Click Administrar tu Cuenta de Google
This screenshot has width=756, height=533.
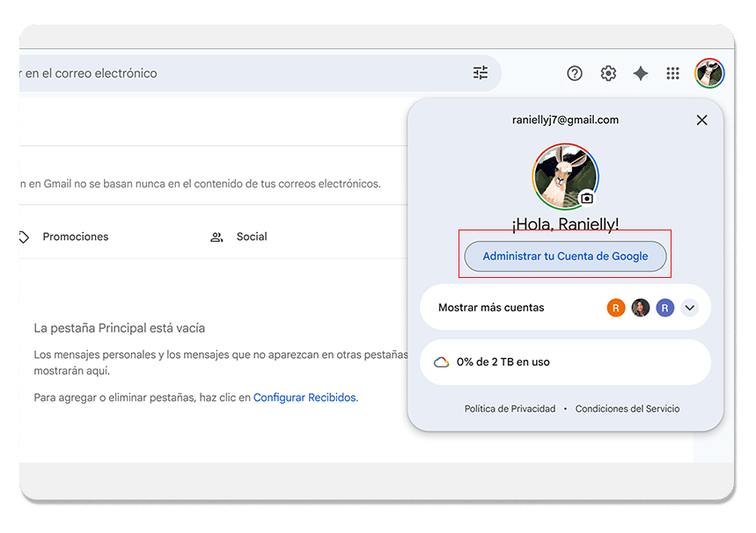pos(565,256)
